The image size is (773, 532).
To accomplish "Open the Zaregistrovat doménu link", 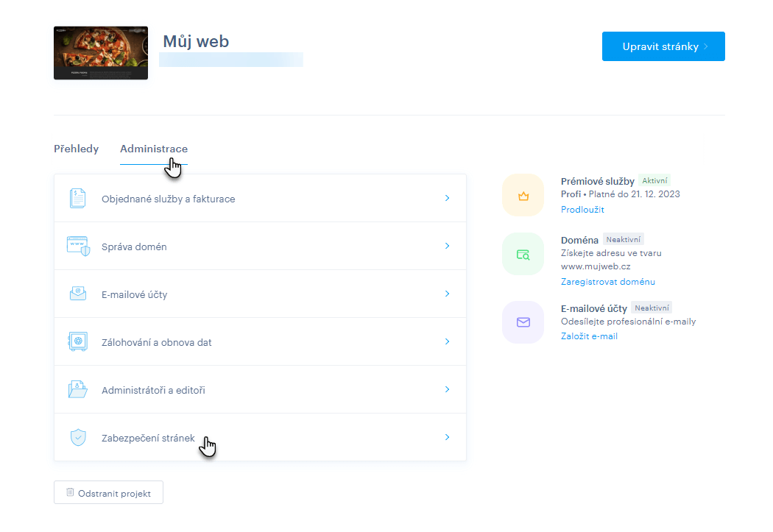I will click(607, 282).
